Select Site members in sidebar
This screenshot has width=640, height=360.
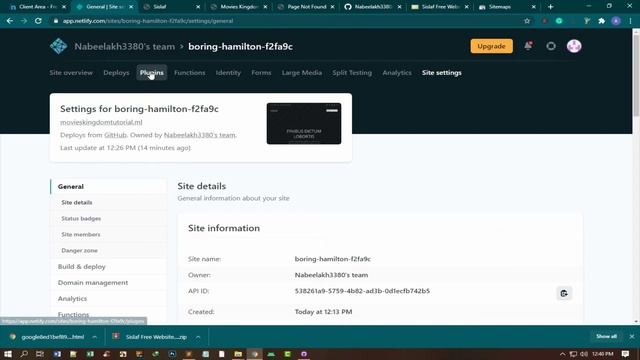tap(109, 234)
